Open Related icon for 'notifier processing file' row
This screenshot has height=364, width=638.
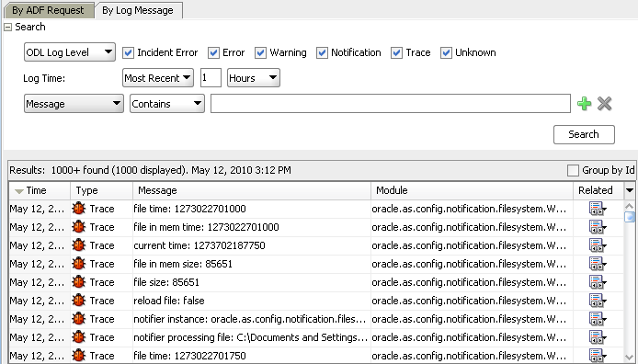coord(598,337)
